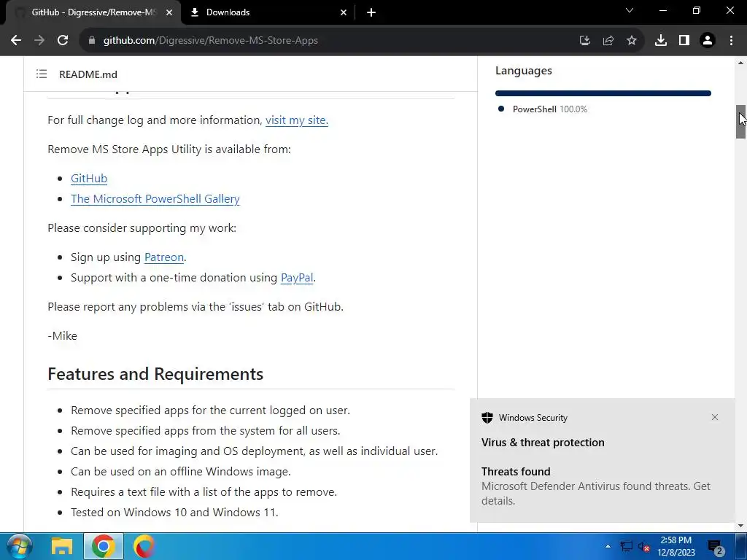Image resolution: width=747 pixels, height=560 pixels.
Task: Open the Chrome downloads toolbar icon
Action: [661, 41]
